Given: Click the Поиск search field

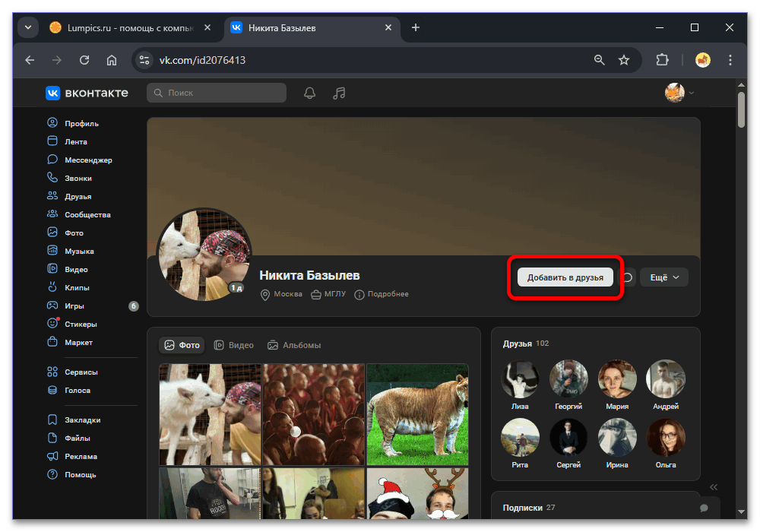Looking at the screenshot, I should point(217,93).
